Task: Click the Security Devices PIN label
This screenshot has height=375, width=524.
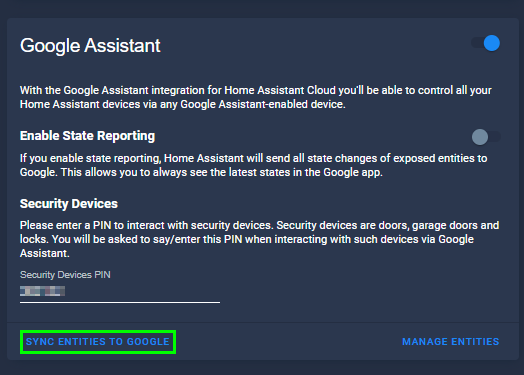Action: 65,275
